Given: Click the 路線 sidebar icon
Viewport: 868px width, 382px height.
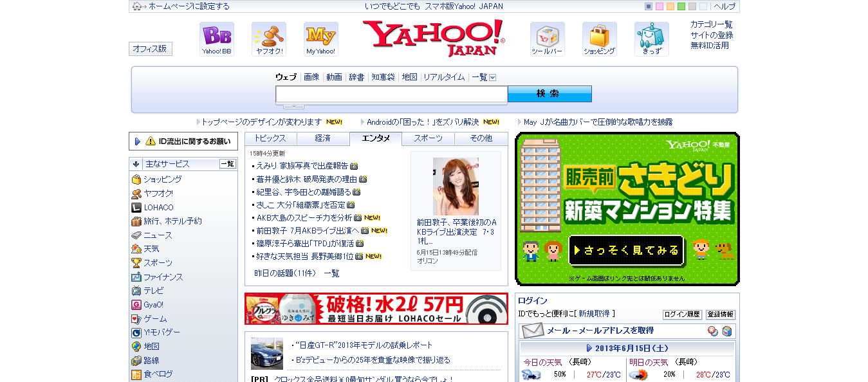Looking at the screenshot, I should (136, 361).
